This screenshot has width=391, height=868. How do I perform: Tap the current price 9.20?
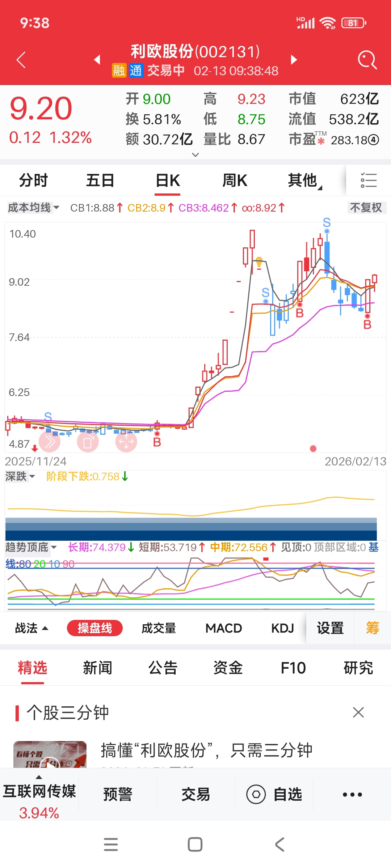[41, 108]
